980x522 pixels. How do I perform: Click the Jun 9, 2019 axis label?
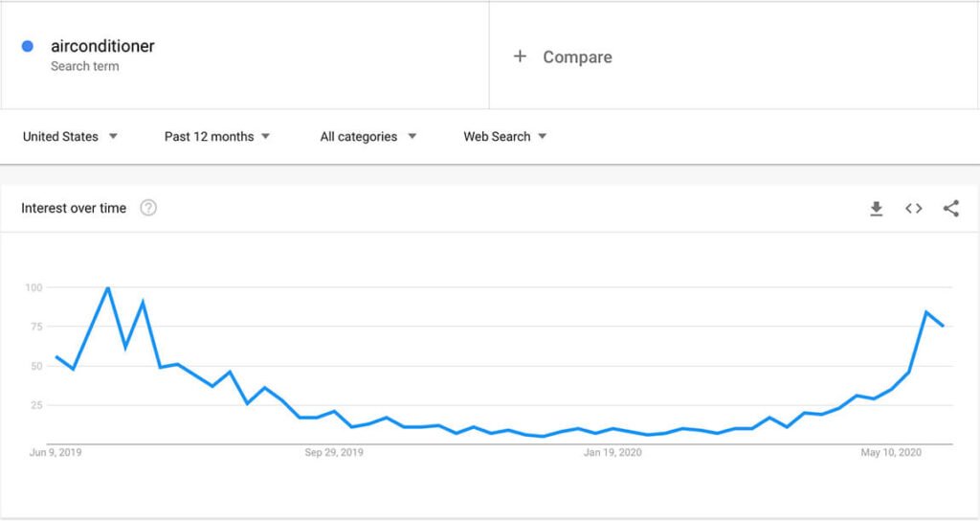click(x=55, y=452)
